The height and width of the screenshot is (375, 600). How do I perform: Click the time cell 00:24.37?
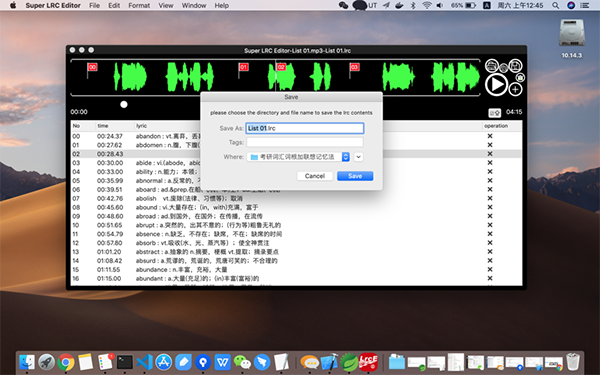[x=109, y=136]
